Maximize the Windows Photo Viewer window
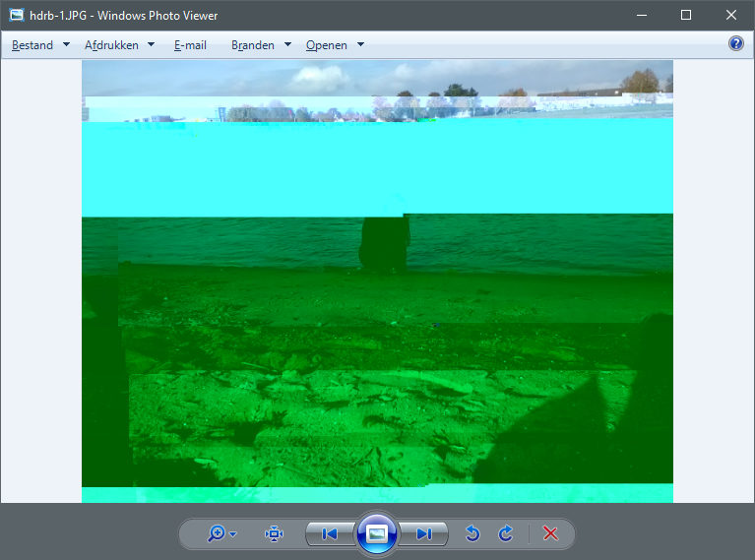The image size is (755, 560). (686, 15)
